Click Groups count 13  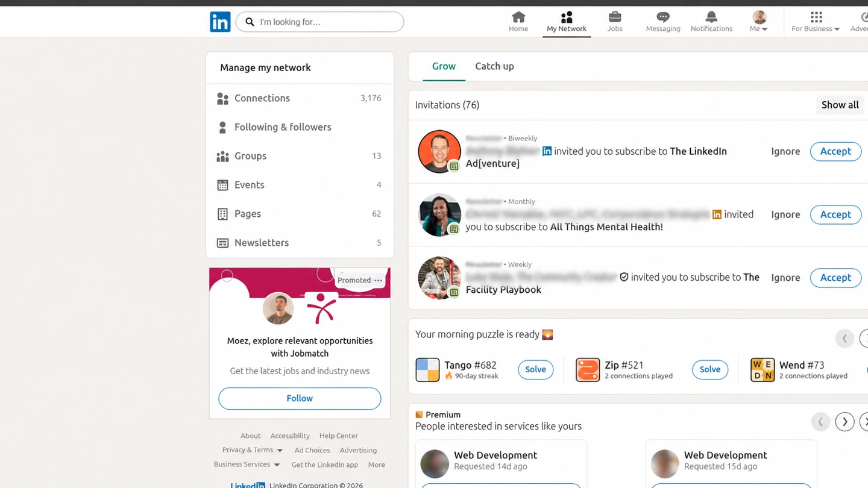pyautogui.click(x=377, y=156)
